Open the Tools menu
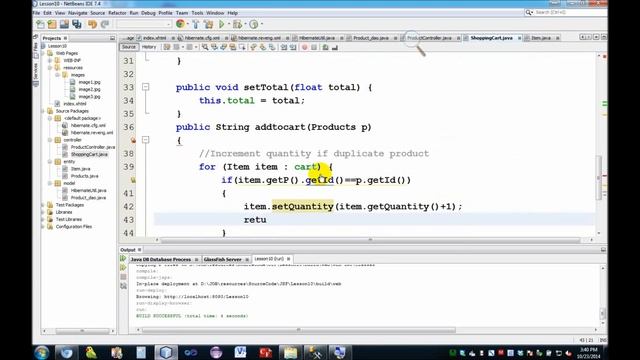The width and height of the screenshot is (640, 360). pyautogui.click(x=197, y=13)
